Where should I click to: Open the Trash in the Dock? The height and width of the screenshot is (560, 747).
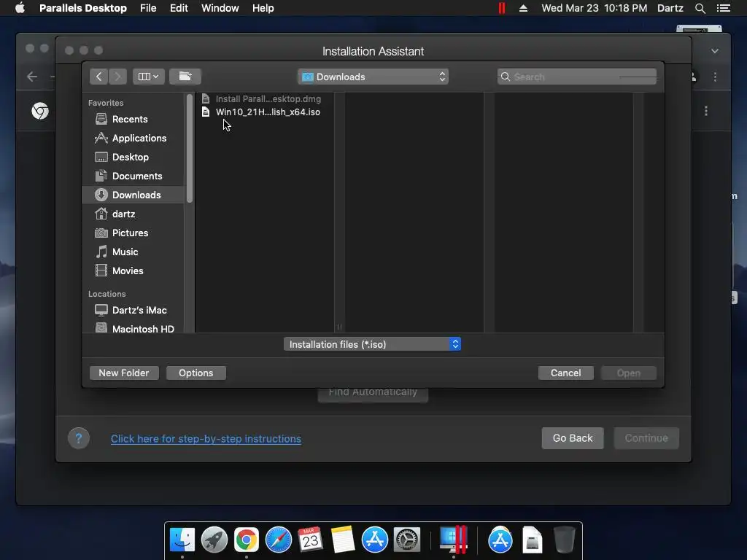(x=565, y=540)
